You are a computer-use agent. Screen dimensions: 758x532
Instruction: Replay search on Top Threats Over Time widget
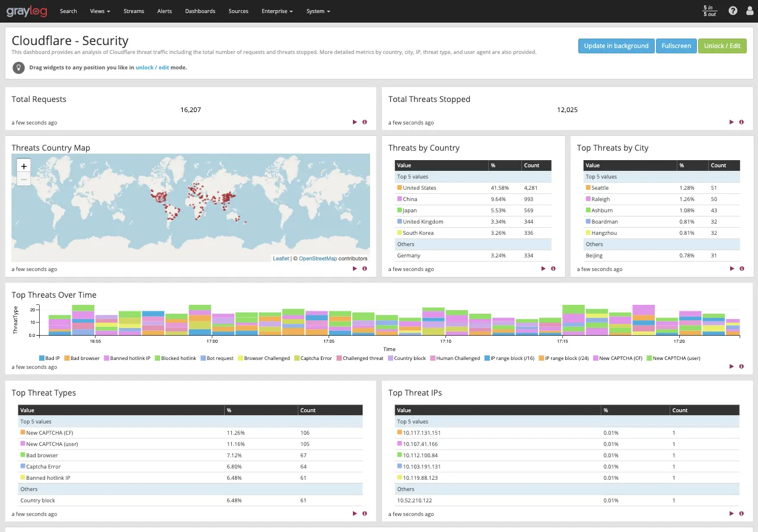click(x=731, y=366)
